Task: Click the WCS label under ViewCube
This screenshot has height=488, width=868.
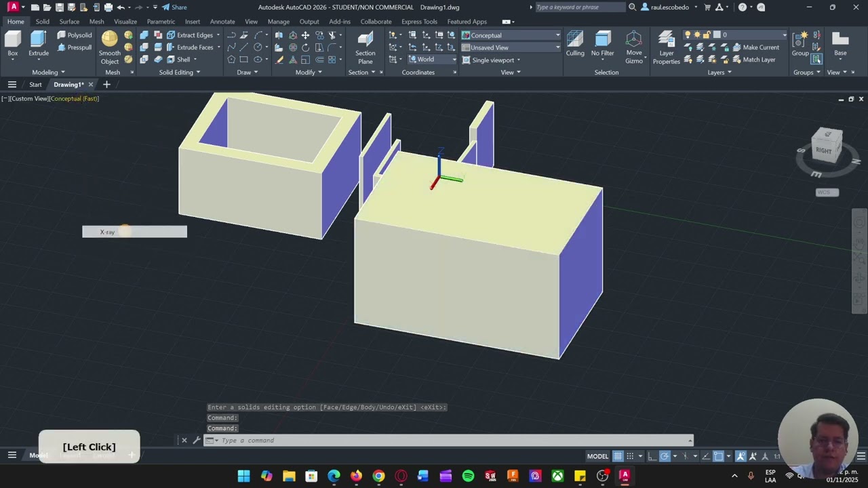Action: [x=827, y=192]
